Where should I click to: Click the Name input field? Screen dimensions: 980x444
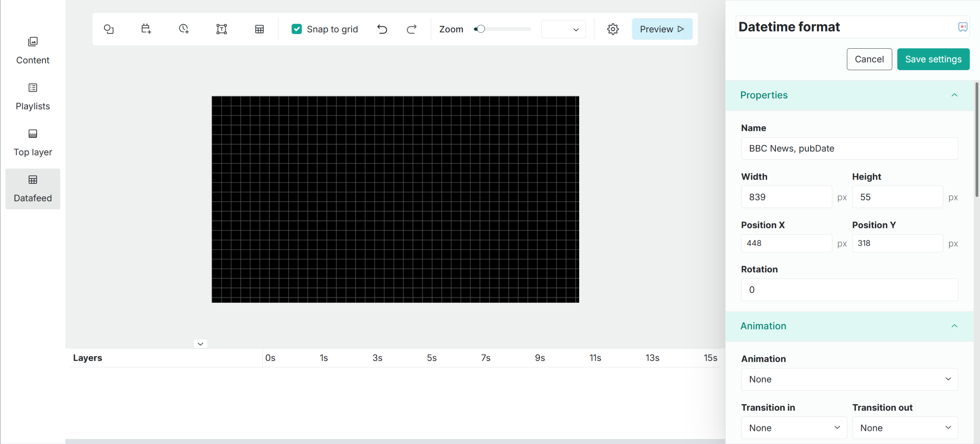pyautogui.click(x=849, y=149)
